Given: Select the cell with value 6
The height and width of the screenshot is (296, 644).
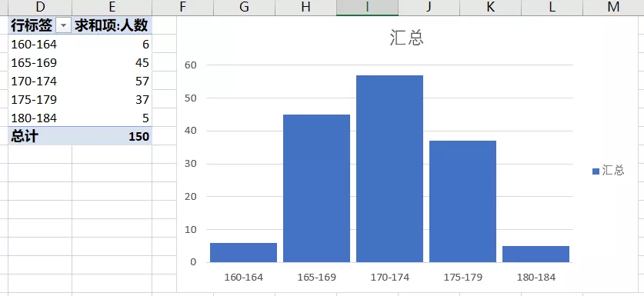Looking at the screenshot, I should click(x=112, y=45).
